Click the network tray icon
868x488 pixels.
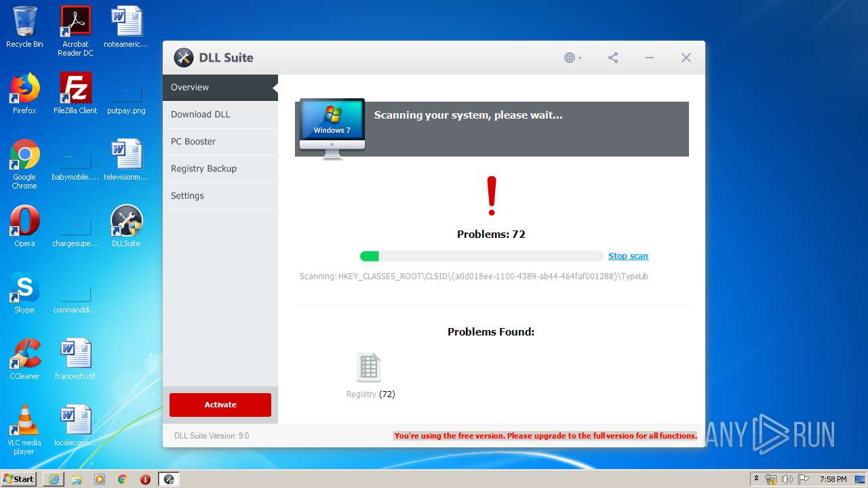coord(771,479)
